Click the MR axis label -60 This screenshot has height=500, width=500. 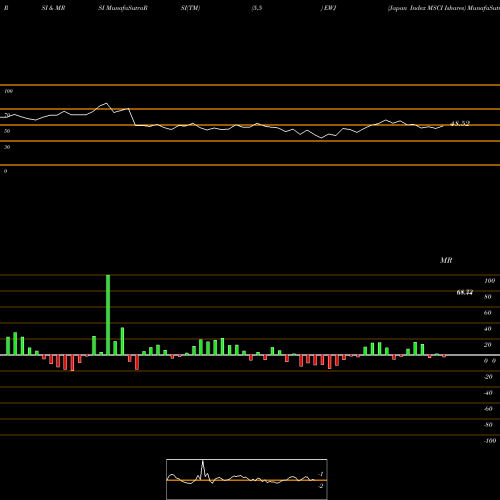point(488,409)
